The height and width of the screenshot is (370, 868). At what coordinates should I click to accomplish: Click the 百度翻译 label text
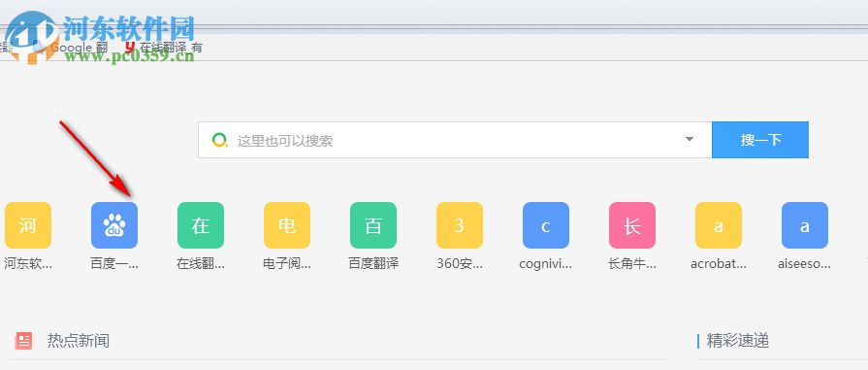pyautogui.click(x=373, y=264)
